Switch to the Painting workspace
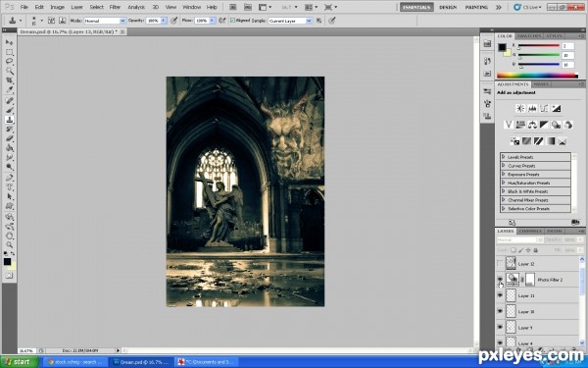The width and height of the screenshot is (588, 368). (x=476, y=7)
